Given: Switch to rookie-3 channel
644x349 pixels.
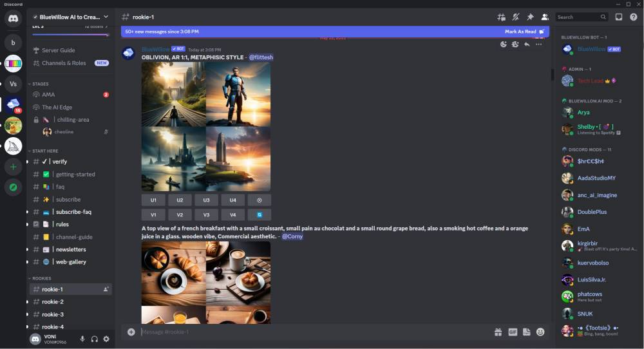Looking at the screenshot, I should click(70, 314).
